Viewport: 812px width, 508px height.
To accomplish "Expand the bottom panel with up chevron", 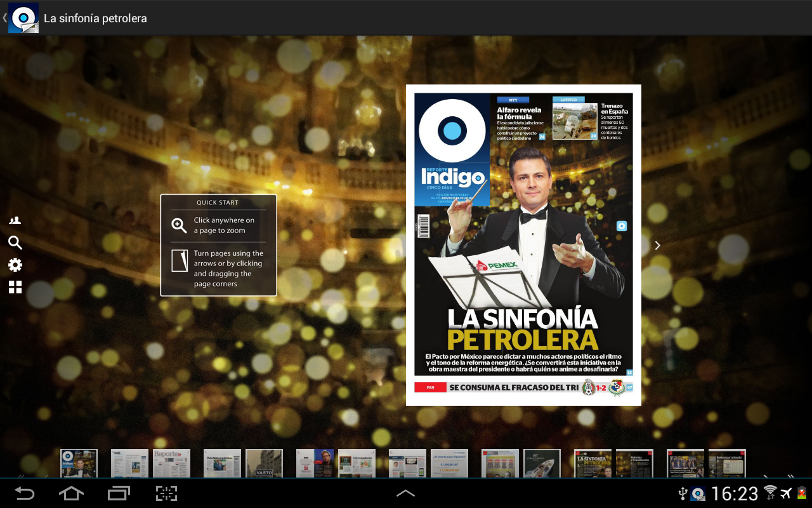I will pyautogui.click(x=406, y=493).
